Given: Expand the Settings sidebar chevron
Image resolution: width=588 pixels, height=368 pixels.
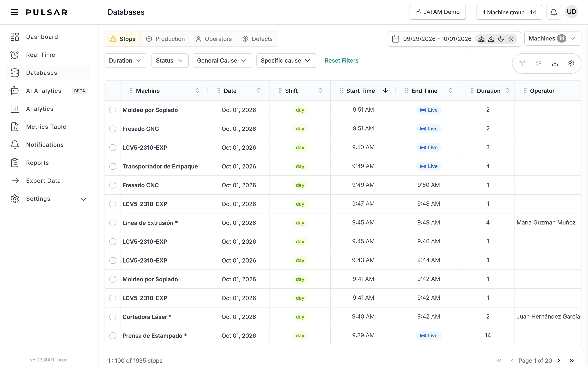Looking at the screenshot, I should [x=84, y=199].
